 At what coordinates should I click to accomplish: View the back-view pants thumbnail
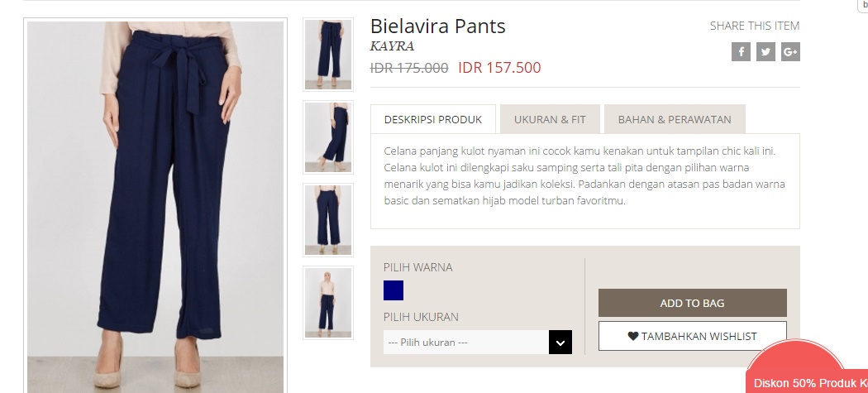tap(328, 219)
